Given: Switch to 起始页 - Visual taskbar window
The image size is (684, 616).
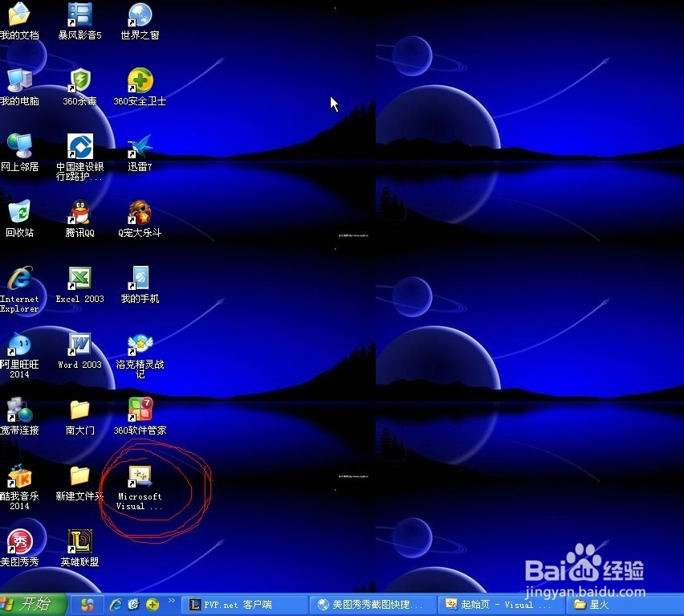Looking at the screenshot, I should coord(501,605).
